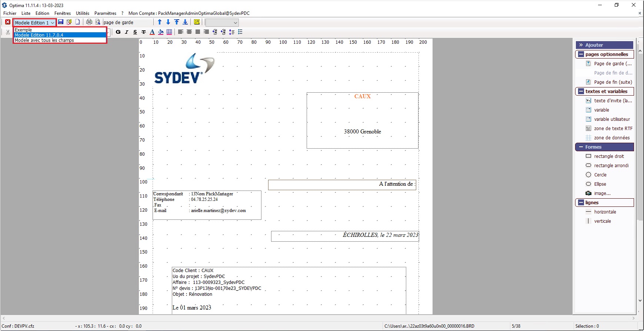
Task: Toggle bold (G) formatting
Action: click(x=118, y=32)
